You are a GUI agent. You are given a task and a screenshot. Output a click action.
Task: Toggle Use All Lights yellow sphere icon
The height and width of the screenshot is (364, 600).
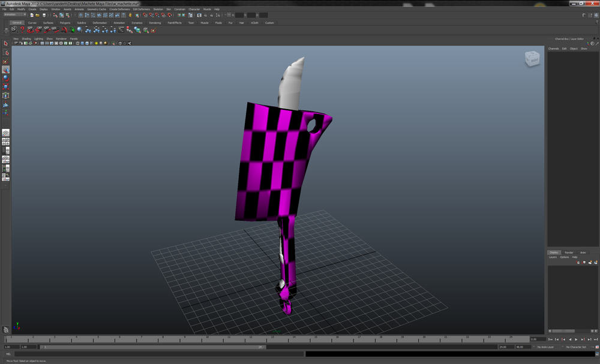pos(96,43)
